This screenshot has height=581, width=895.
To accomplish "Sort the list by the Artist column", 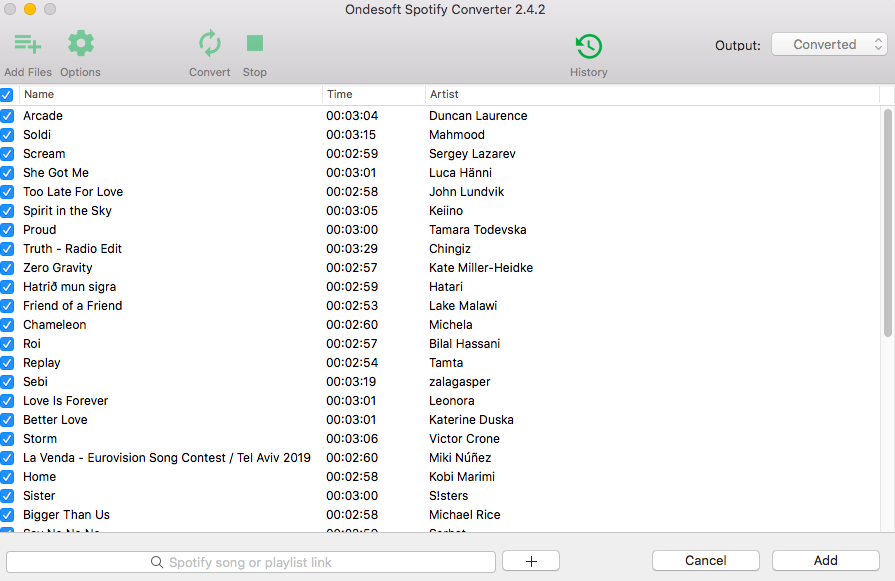I will click(652, 95).
